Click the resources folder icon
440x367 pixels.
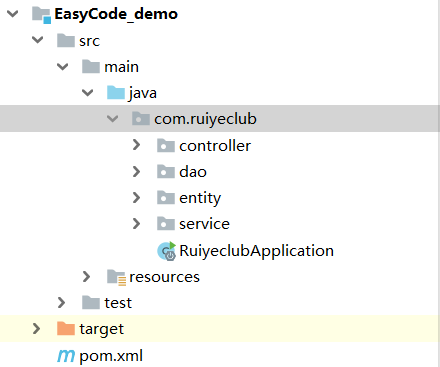click(116, 277)
